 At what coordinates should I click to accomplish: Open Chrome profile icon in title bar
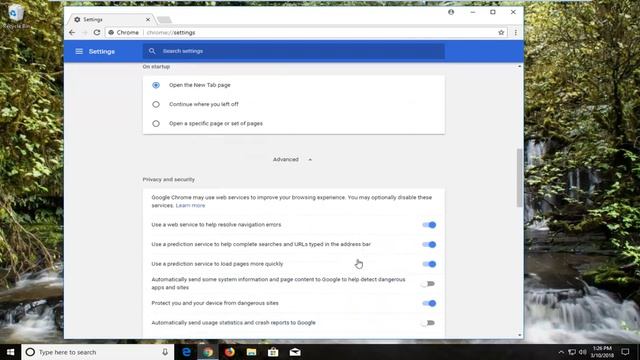coord(451,12)
